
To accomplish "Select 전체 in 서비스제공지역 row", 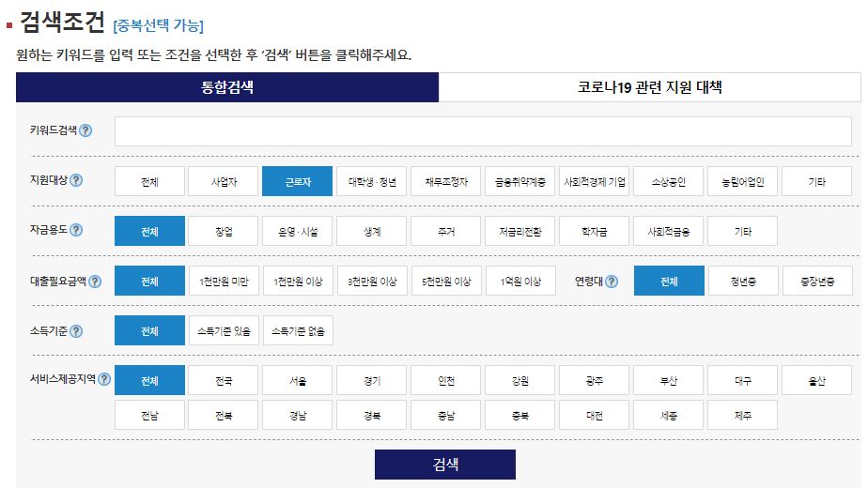I will pyautogui.click(x=149, y=381).
